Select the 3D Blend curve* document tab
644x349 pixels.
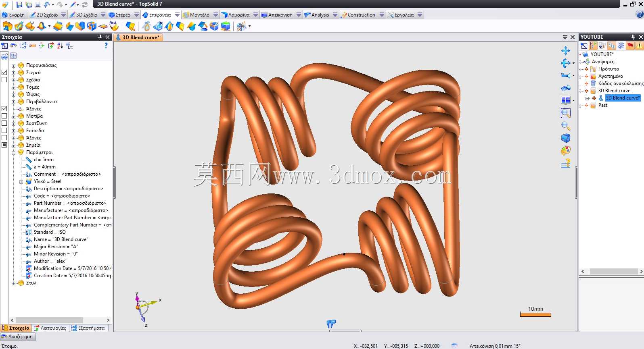click(138, 37)
